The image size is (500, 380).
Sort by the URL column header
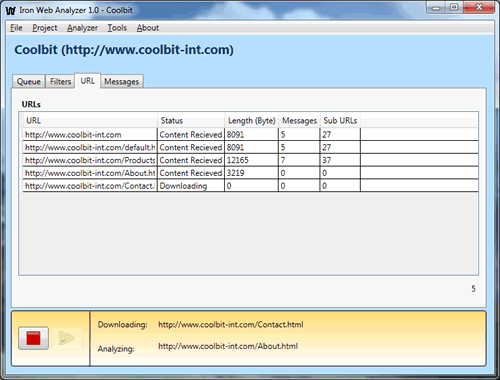[x=90, y=120]
